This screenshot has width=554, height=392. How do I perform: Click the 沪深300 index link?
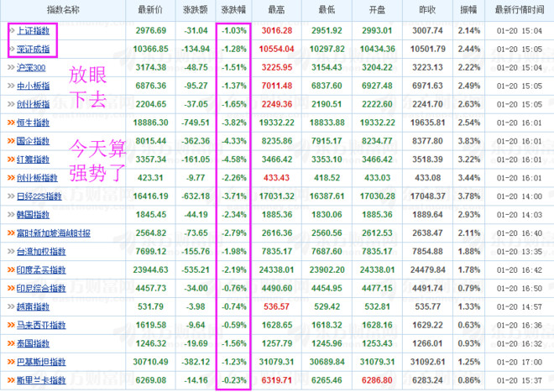[x=31, y=67]
